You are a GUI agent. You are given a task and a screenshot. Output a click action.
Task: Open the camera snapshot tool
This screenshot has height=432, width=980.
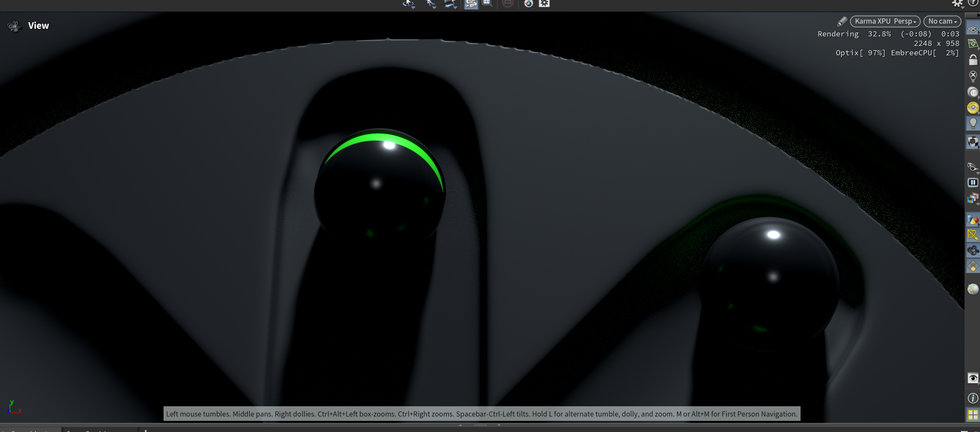[x=528, y=4]
